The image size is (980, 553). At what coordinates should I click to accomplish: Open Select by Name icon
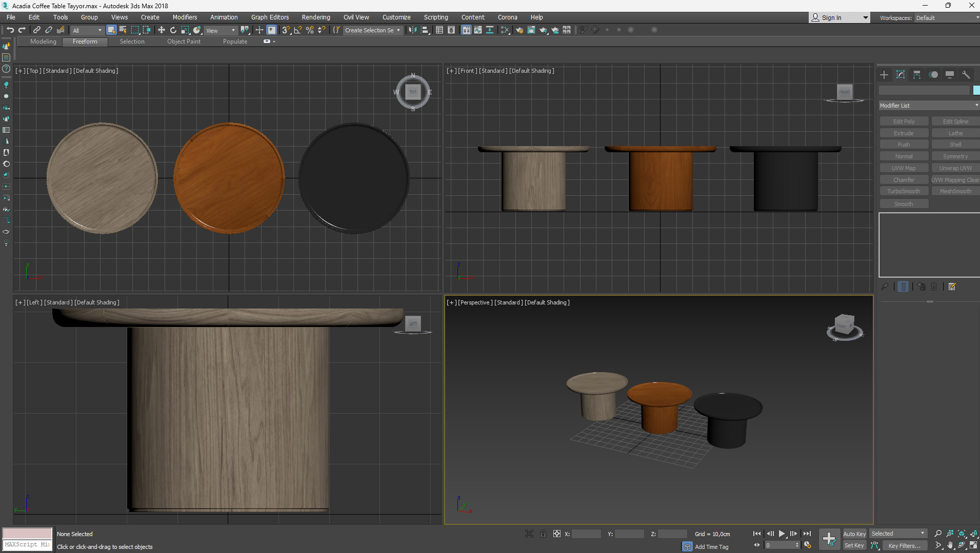coord(123,30)
